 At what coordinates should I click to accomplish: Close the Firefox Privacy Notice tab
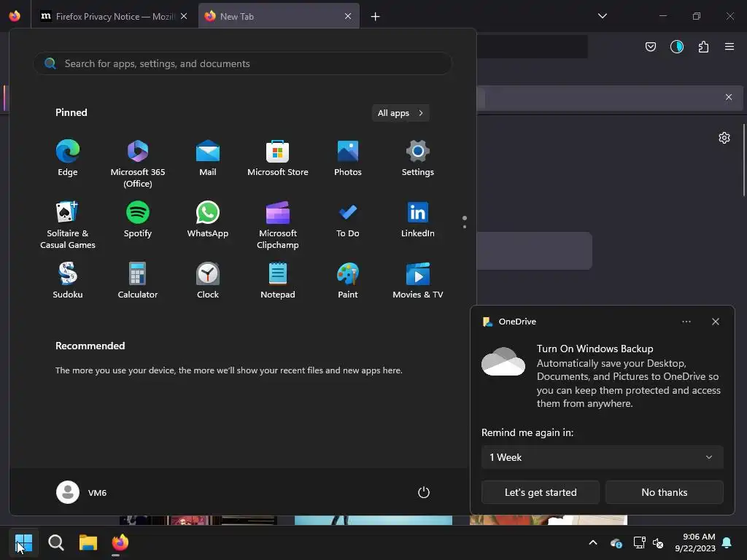click(184, 16)
